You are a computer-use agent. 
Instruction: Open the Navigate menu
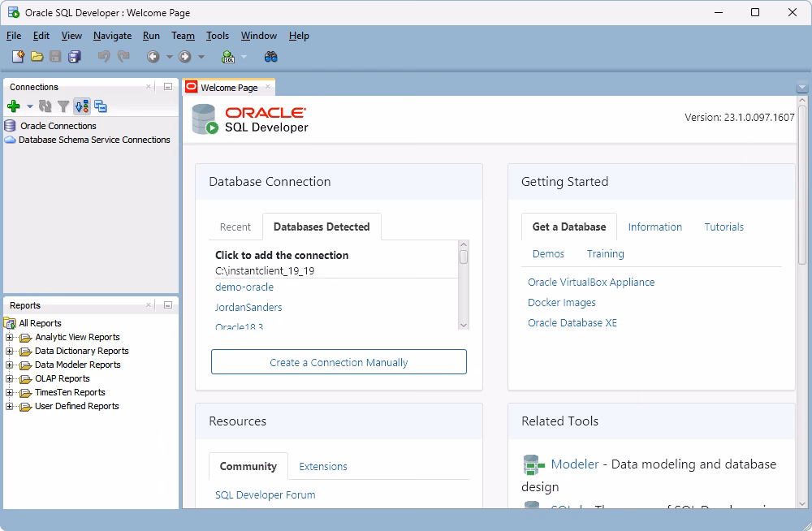[112, 36]
